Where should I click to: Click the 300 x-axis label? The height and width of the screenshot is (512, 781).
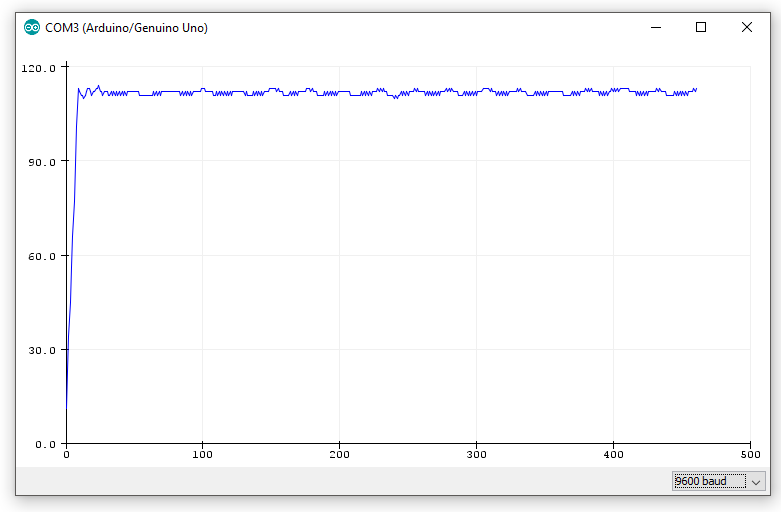click(x=476, y=454)
